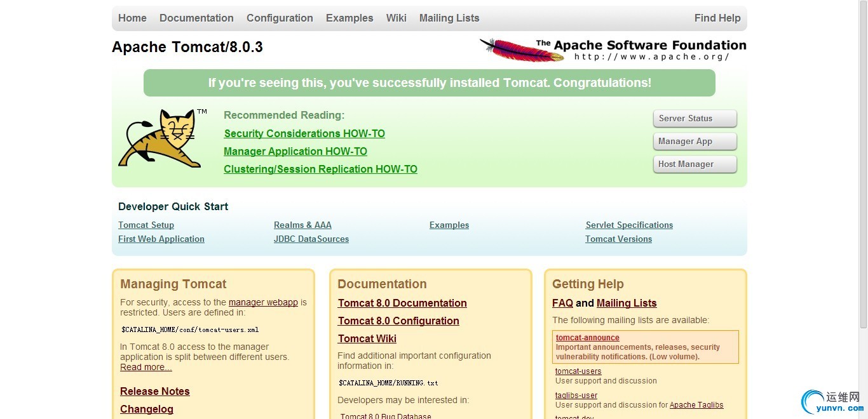
Task: Open the Home nav item
Action: 132,18
